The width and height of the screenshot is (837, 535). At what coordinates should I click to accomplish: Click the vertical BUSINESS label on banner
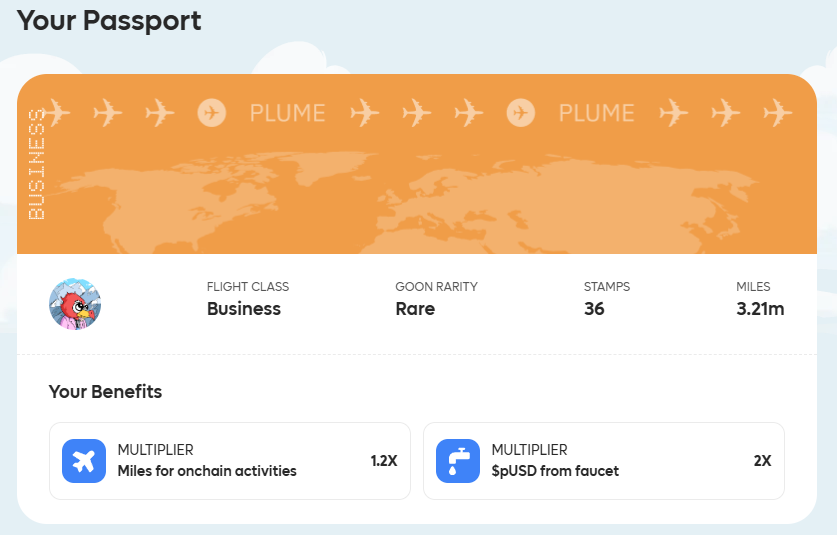(36, 164)
